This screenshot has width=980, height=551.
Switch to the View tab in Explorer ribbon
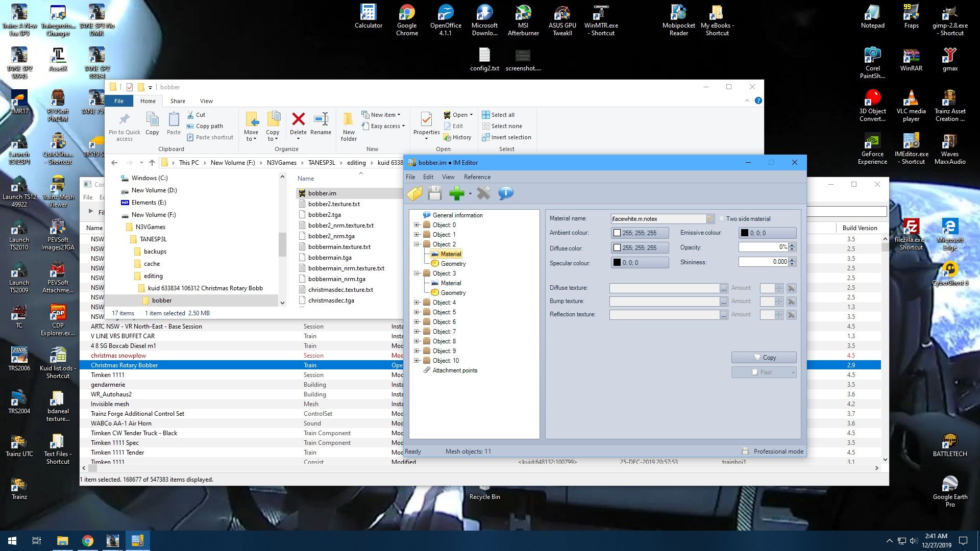coord(206,101)
